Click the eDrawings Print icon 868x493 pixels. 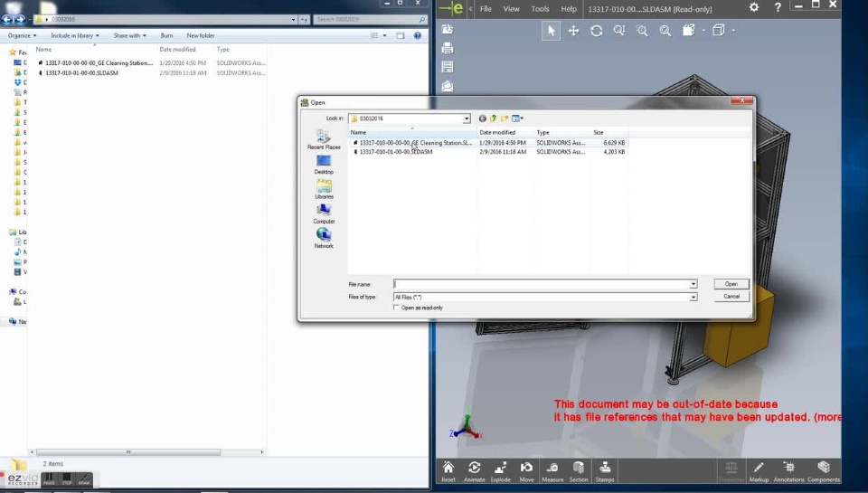[448, 48]
